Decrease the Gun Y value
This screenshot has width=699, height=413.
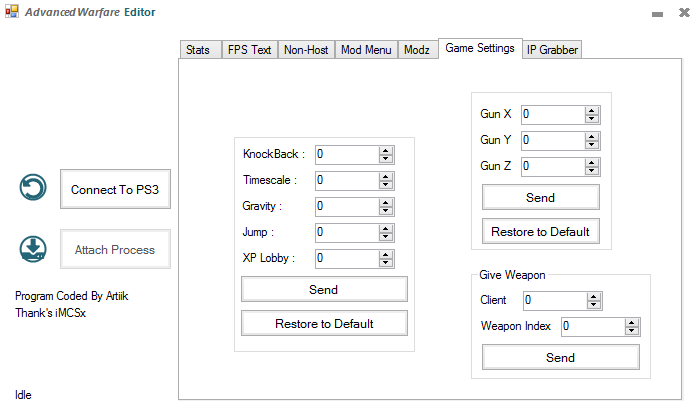[592, 145]
